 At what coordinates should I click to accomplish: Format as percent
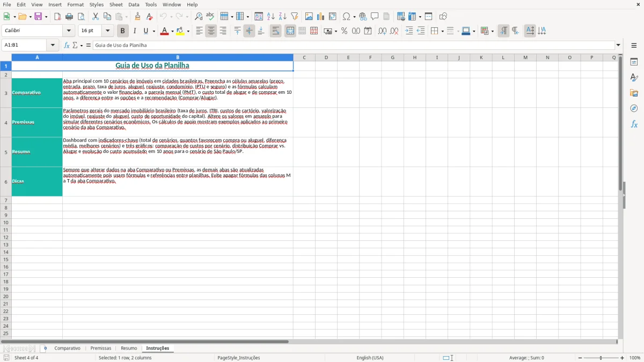coord(344,31)
